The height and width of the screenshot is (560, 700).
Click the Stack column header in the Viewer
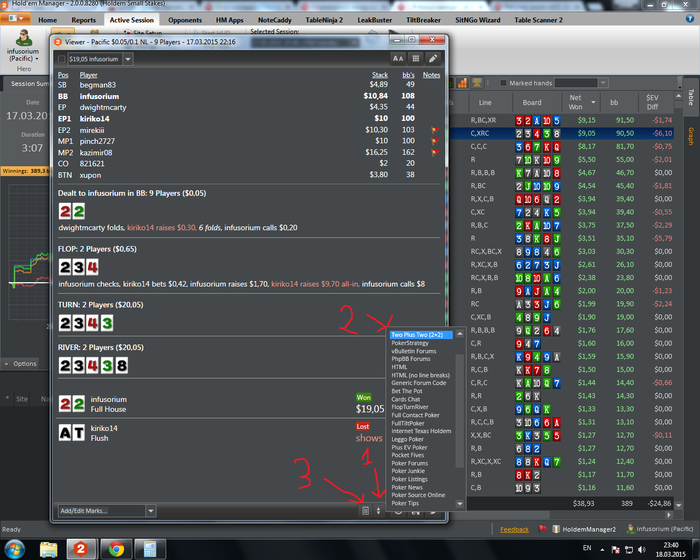pos(380,75)
